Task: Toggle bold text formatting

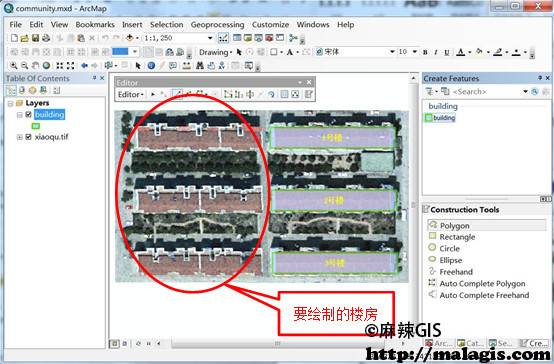Action: [425, 52]
